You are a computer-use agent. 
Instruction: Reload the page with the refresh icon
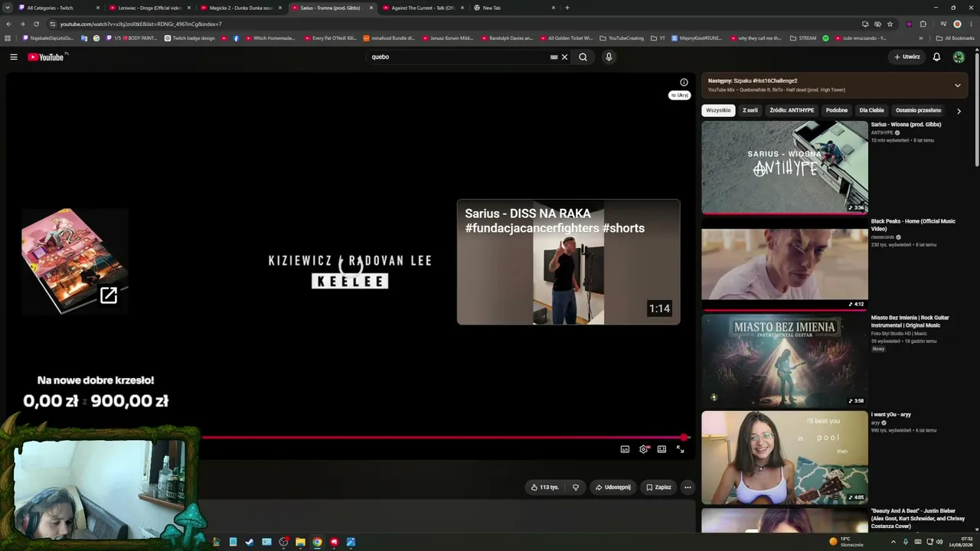(x=36, y=24)
